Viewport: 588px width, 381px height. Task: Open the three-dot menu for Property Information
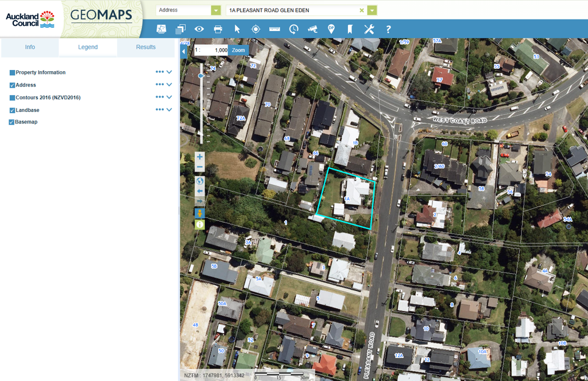pos(160,72)
